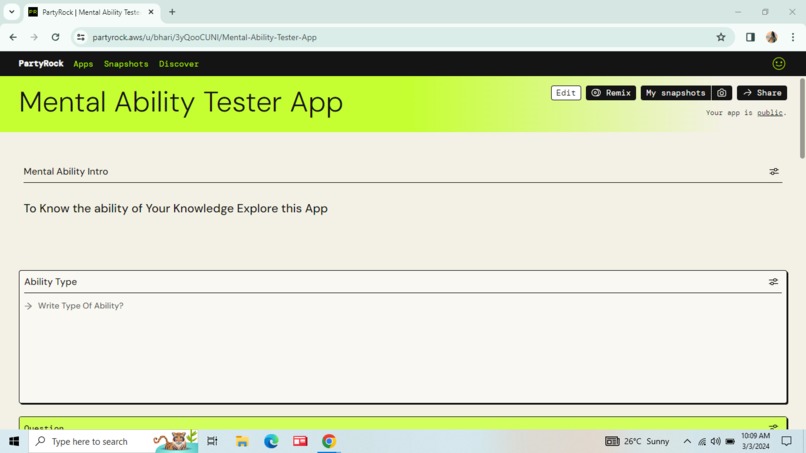Take a snapshot with camera icon
Viewport: 806px width, 453px height.
click(722, 93)
